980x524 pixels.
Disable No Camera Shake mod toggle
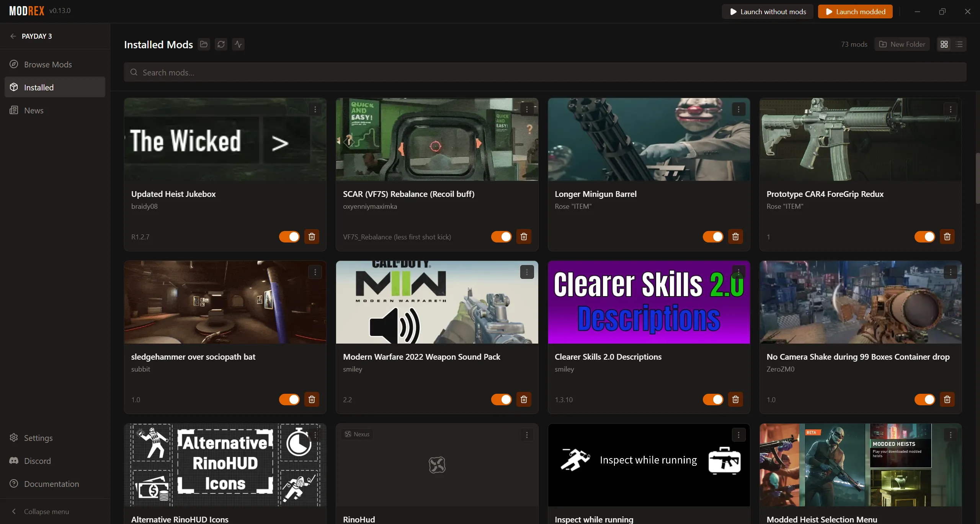925,400
